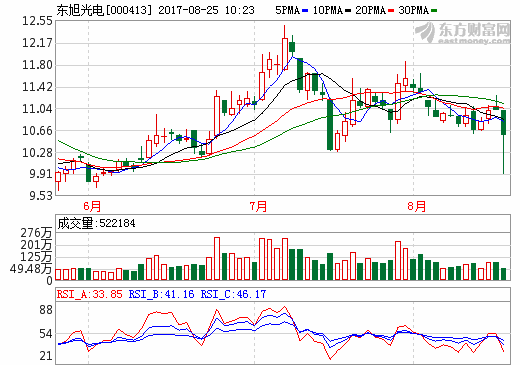Click the red 20PMA legend swatch

point(391,11)
